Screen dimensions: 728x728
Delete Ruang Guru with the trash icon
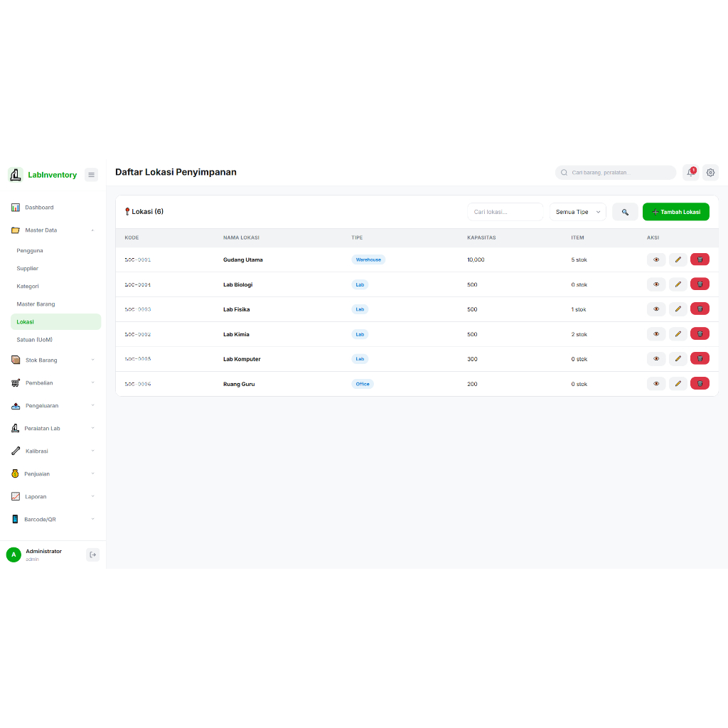[x=700, y=383]
